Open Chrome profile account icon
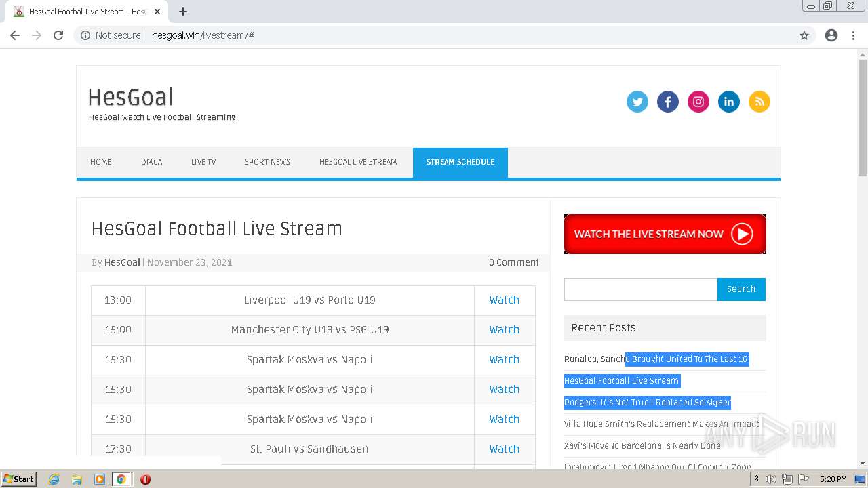Image resolution: width=868 pixels, height=488 pixels. pyautogui.click(x=831, y=35)
